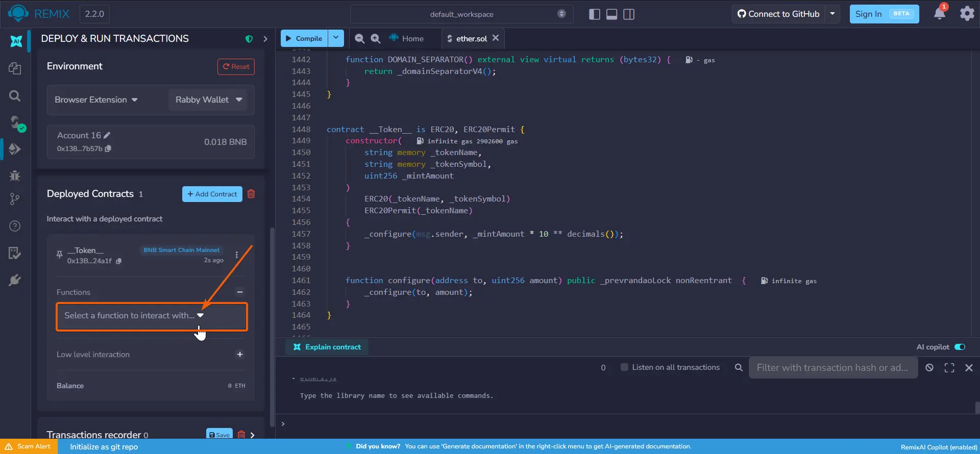Switch to the Home tab
980x454 pixels.
click(407, 38)
